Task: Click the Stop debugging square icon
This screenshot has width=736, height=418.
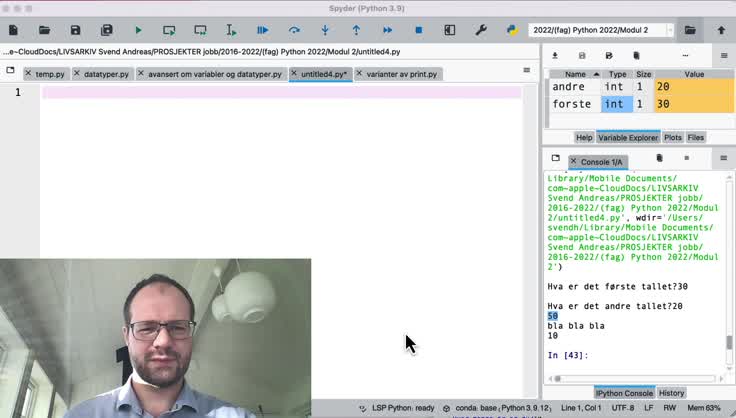Action: coord(418,31)
